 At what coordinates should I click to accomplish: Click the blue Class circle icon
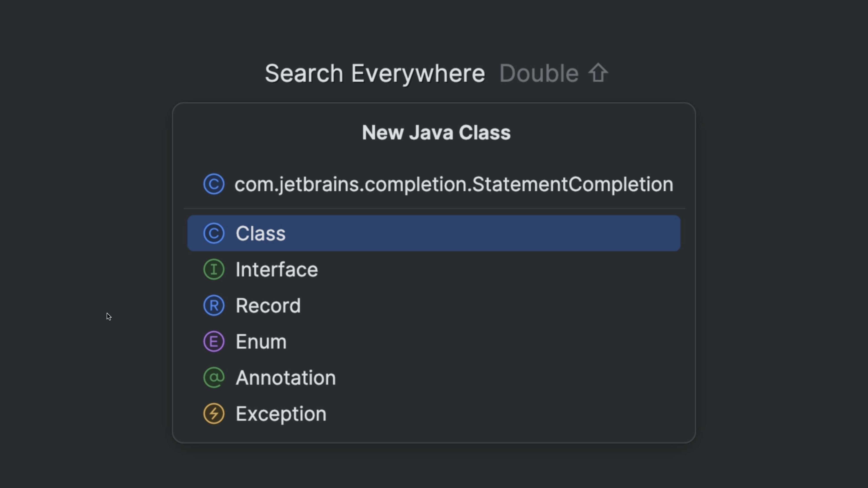tap(214, 233)
